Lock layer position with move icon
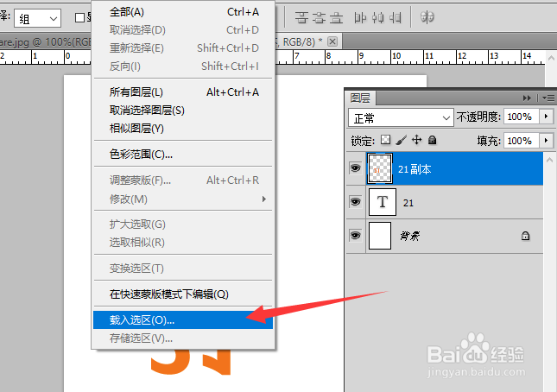The width and height of the screenshot is (557, 392). [x=417, y=140]
